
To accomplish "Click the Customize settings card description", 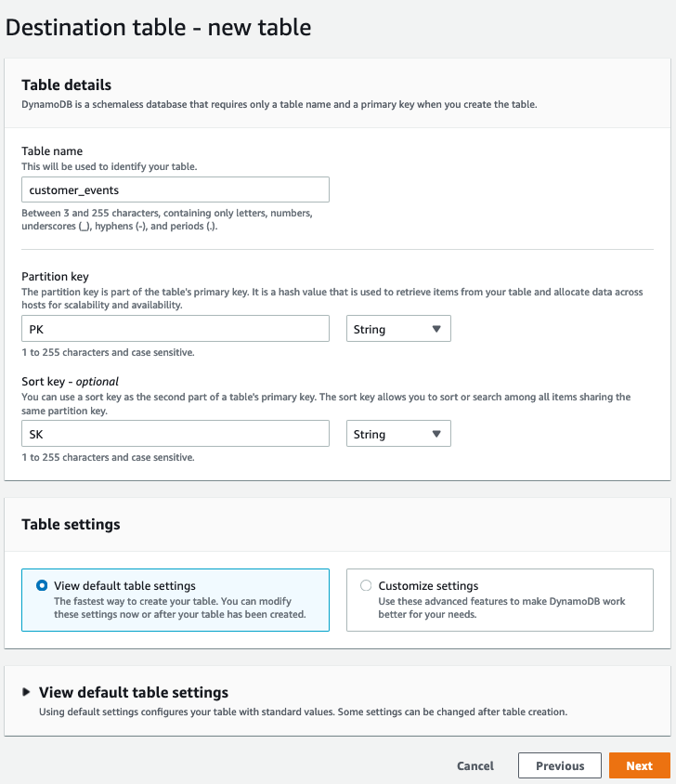I will [x=501, y=608].
